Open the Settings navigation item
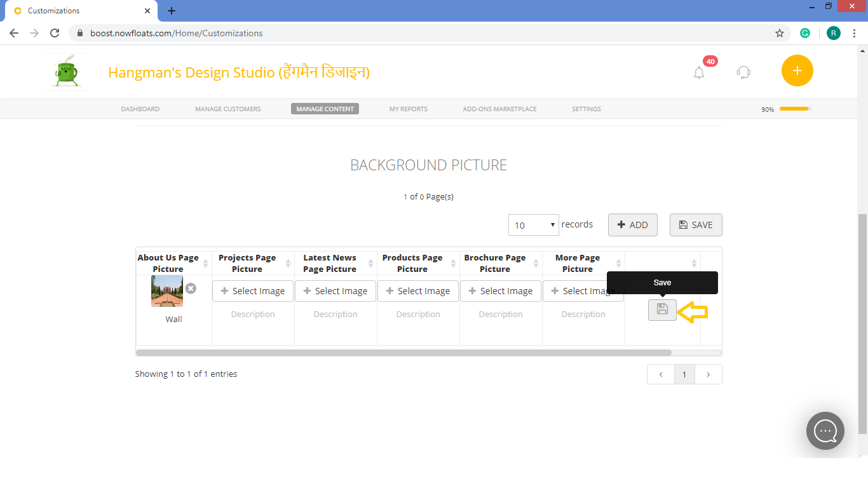This screenshot has height=488, width=868. 586,109
